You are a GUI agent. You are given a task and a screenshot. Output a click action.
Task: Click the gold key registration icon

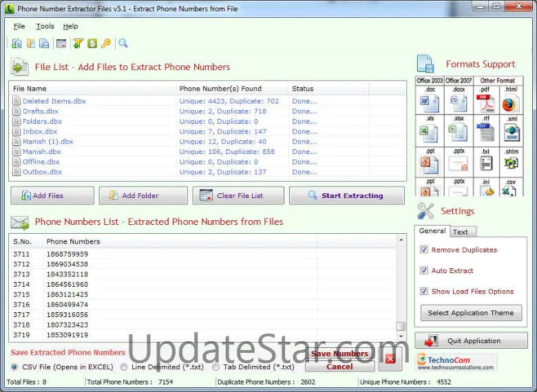[x=106, y=43]
